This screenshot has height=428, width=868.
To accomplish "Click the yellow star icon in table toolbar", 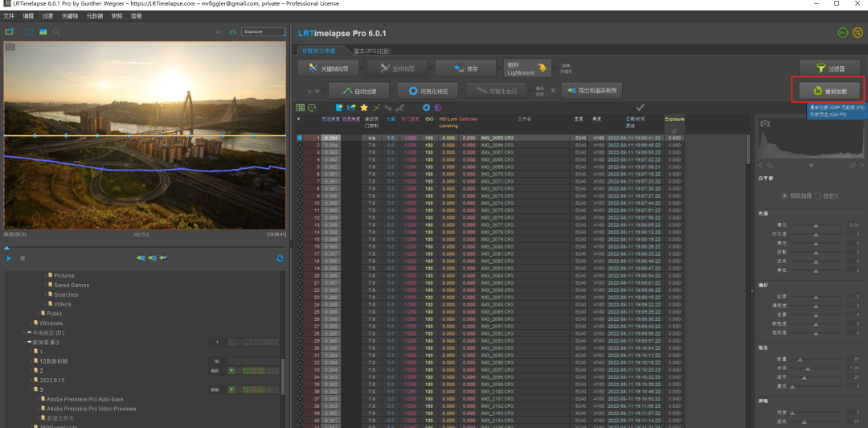I will (364, 107).
